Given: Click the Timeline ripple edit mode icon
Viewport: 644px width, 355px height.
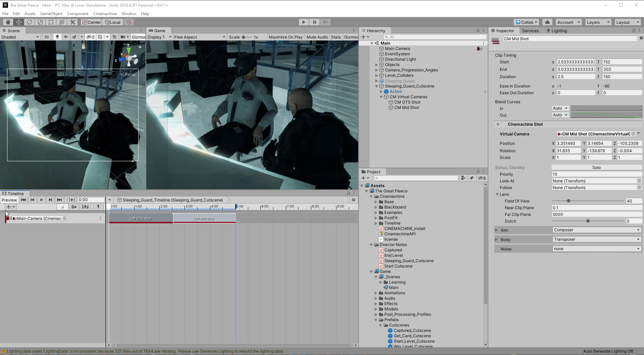Looking at the screenshot, I should point(74,207).
